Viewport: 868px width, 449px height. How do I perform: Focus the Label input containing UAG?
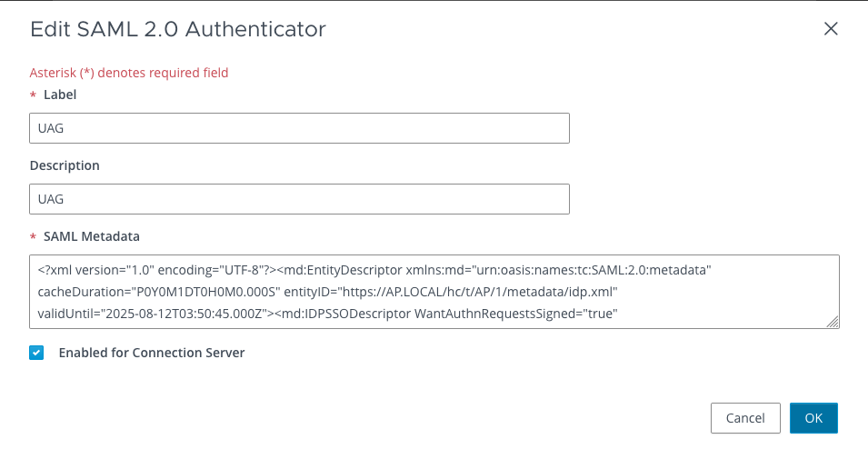tap(299, 128)
